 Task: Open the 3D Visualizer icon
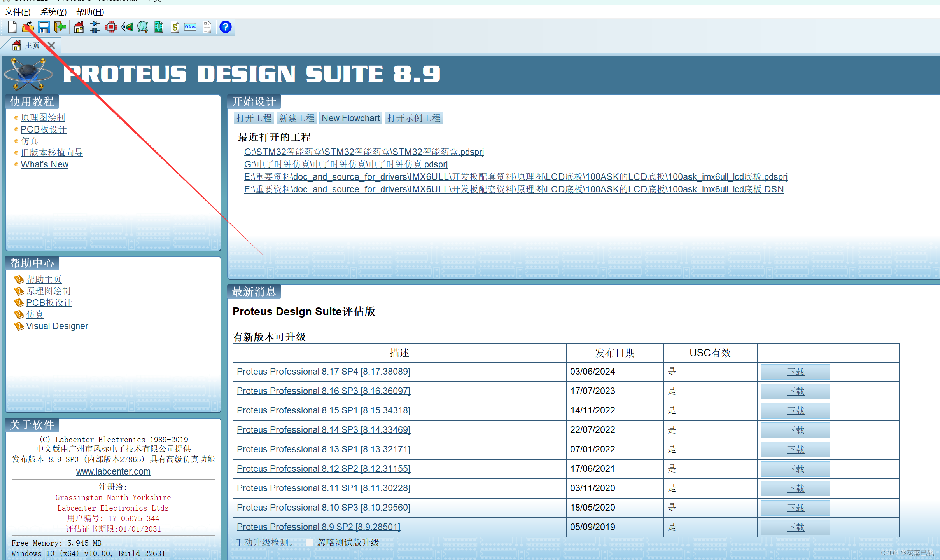(x=127, y=27)
